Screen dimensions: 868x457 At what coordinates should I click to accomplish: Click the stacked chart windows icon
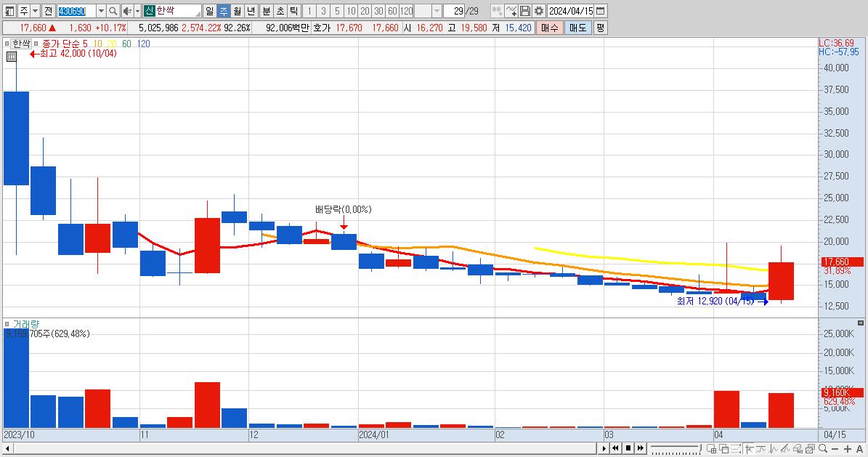tap(810, 448)
